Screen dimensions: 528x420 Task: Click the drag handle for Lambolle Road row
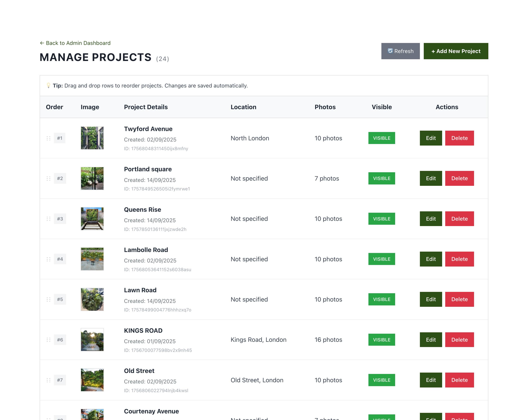tap(49, 259)
